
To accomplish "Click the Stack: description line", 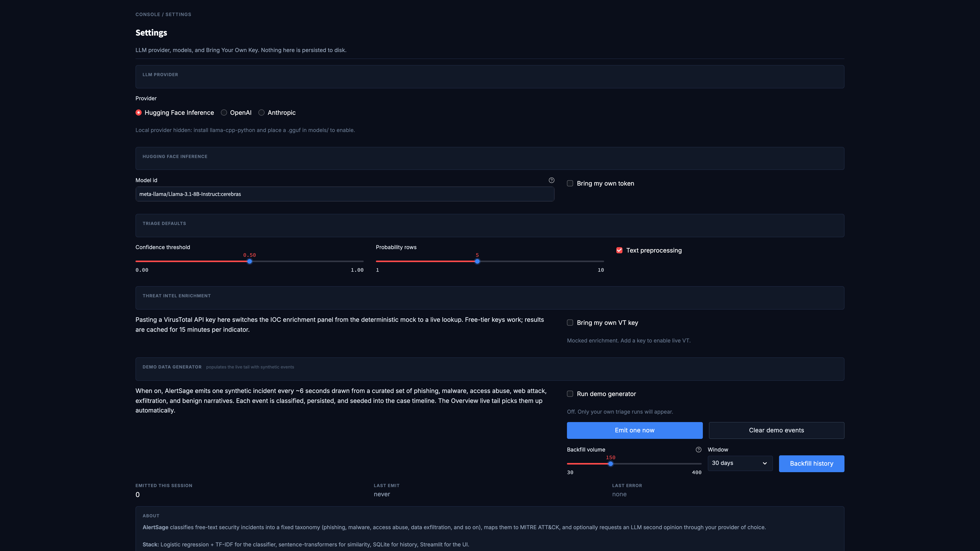I will pos(306,544).
